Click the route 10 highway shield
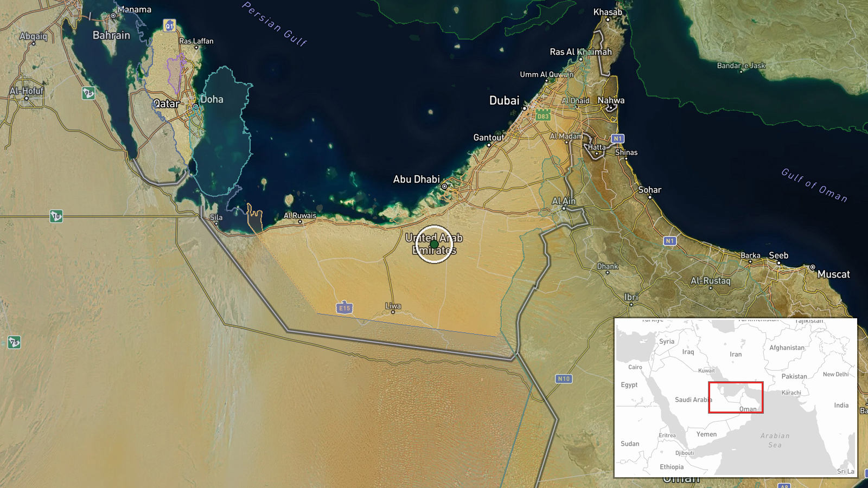868x488 pixels. (56, 216)
